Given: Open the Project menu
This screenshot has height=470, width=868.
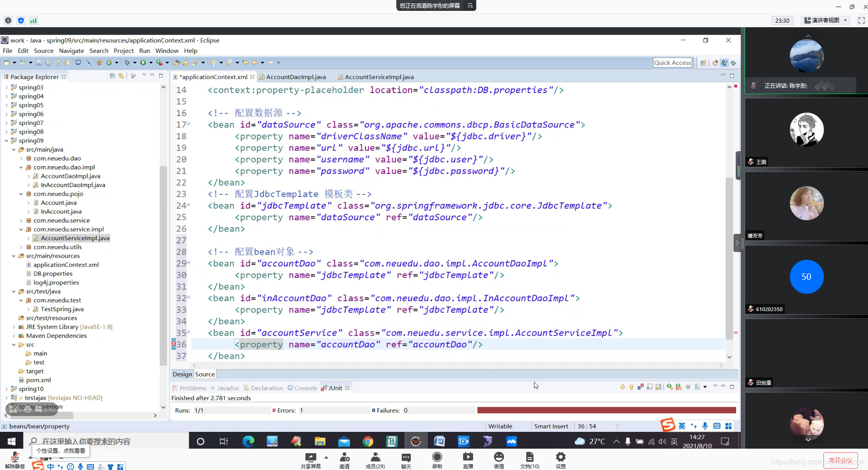Looking at the screenshot, I should tap(124, 51).
